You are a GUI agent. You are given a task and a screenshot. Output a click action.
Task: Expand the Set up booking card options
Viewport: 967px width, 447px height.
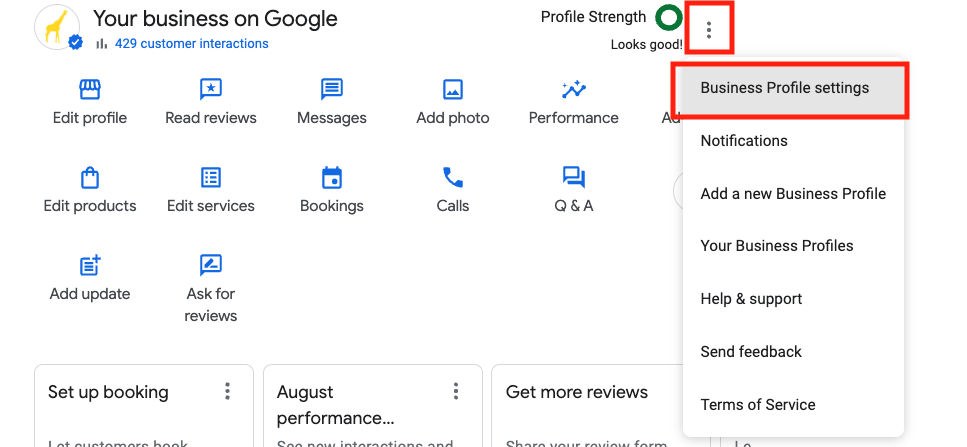point(228,391)
